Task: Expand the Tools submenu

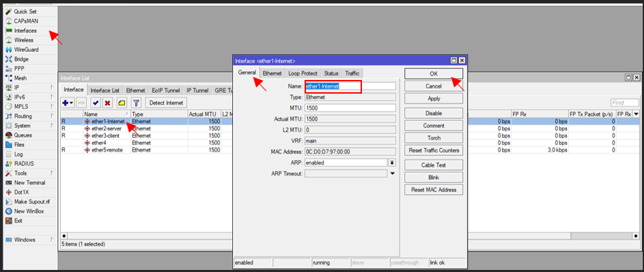Action: (x=52, y=173)
